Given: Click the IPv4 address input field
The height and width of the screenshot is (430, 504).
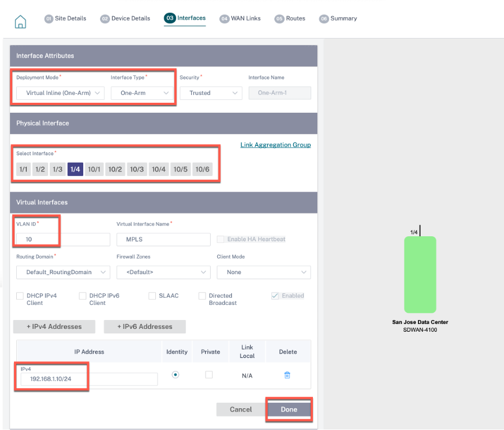Looking at the screenshot, I should pos(89,379).
